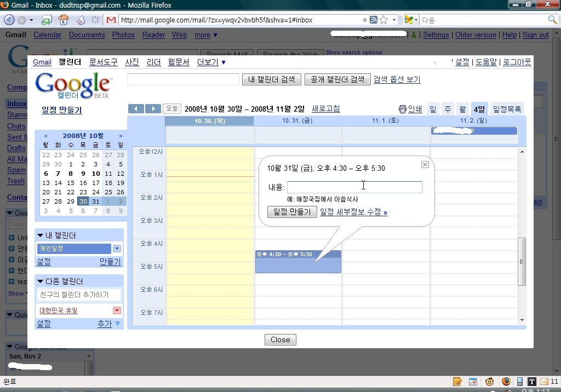Click the calendar icon in status bar
The width and height of the screenshot is (561, 392).
pos(473,382)
